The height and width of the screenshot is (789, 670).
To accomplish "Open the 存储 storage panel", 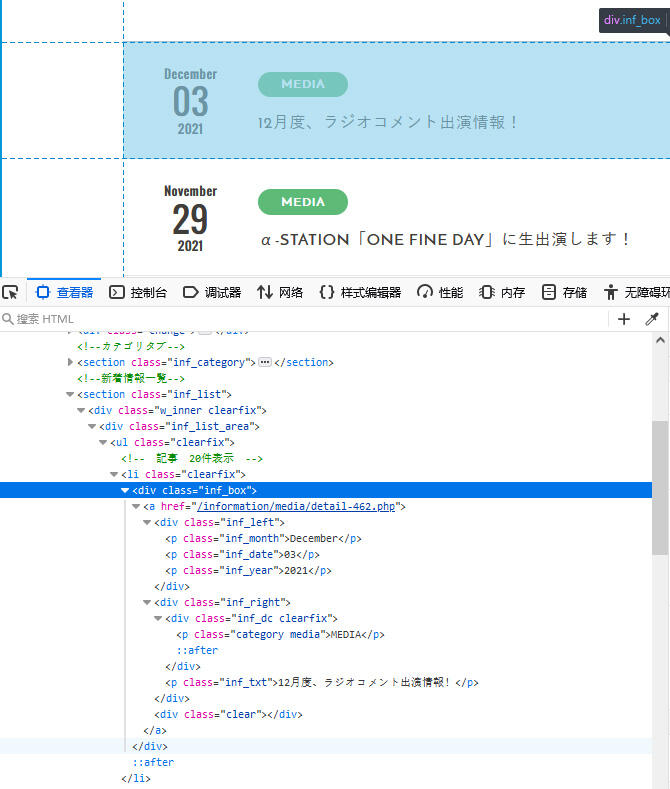I will pos(564,292).
